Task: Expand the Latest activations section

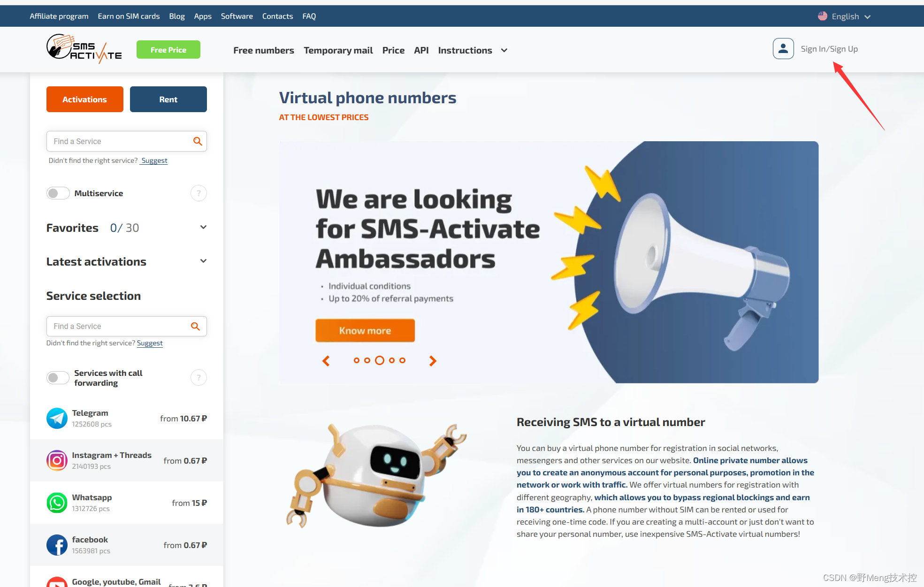Action: [203, 261]
